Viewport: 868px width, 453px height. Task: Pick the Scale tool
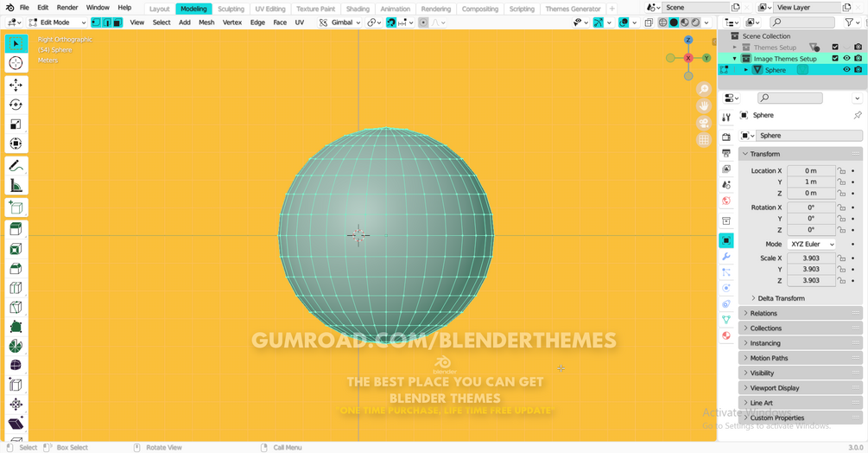(16, 124)
